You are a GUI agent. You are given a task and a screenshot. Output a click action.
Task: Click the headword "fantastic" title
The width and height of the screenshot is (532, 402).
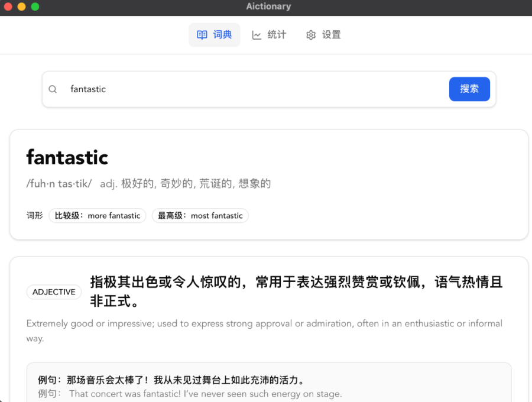click(67, 157)
